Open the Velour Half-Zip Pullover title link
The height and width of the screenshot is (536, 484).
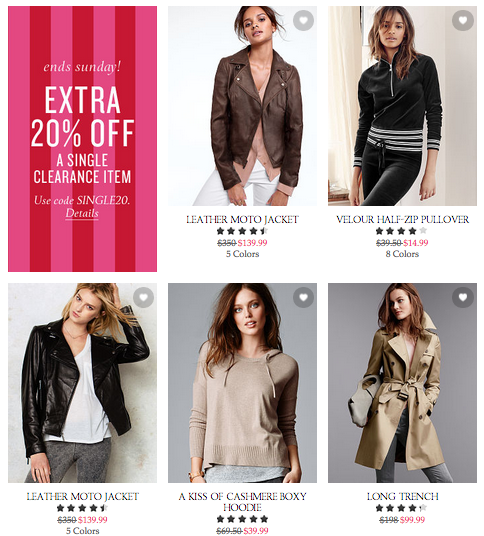coord(402,219)
